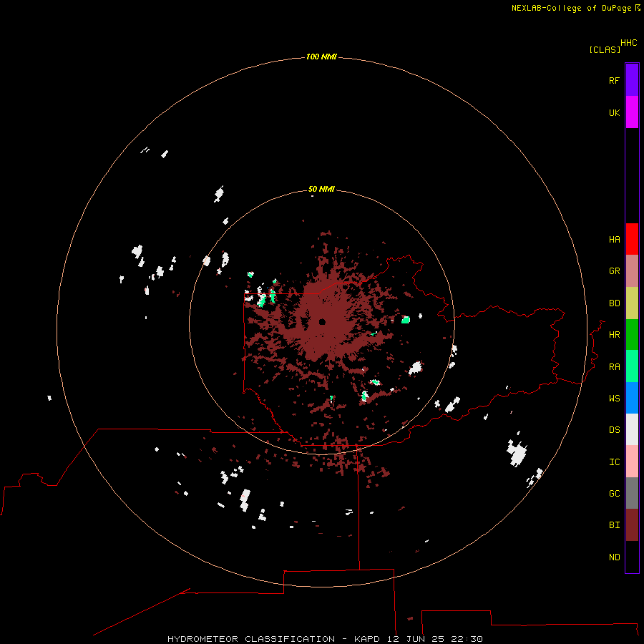This screenshot has height=644, width=644.
Task: Click the HA legend label
Action: pyautogui.click(x=614, y=240)
